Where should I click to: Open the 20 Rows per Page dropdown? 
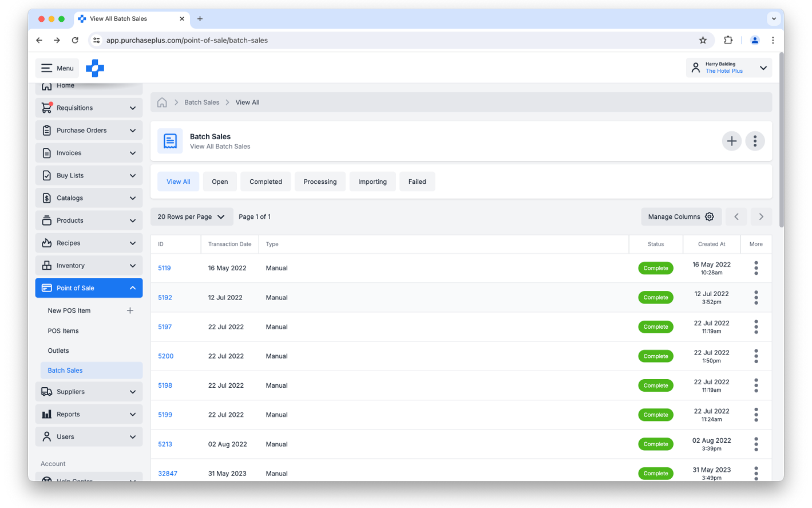point(191,216)
